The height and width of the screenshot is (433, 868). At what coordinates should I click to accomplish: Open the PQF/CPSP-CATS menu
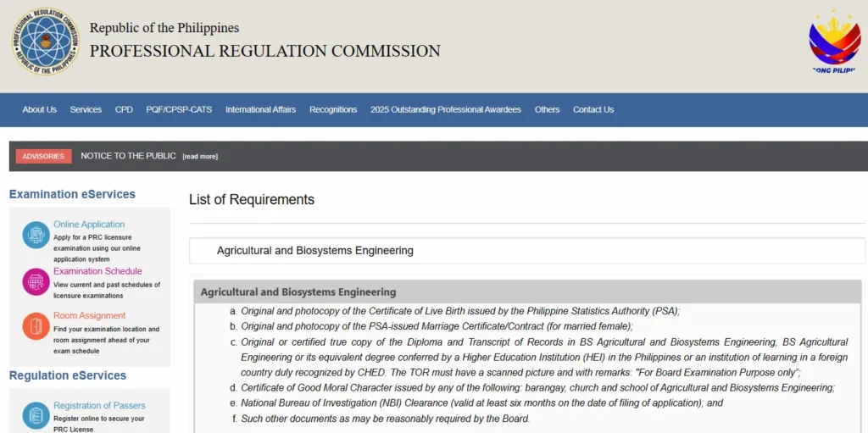179,109
